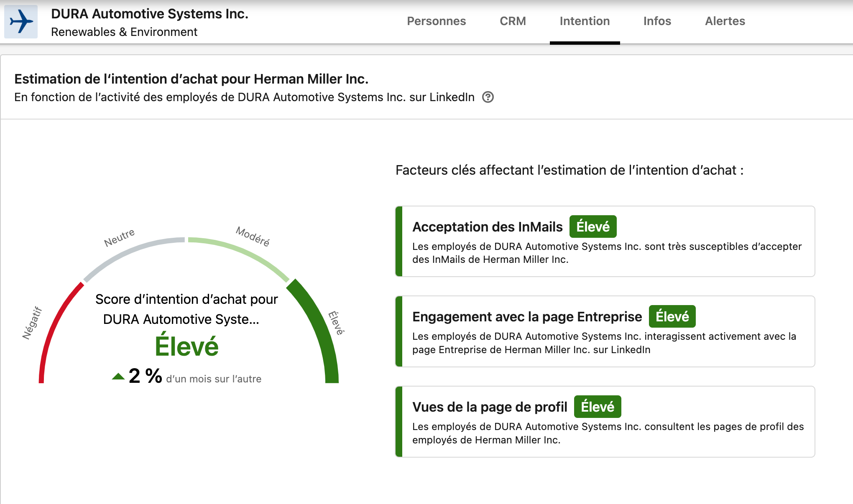Click the Négatif gauge label
Image resolution: width=853 pixels, height=504 pixels.
pyautogui.click(x=32, y=323)
